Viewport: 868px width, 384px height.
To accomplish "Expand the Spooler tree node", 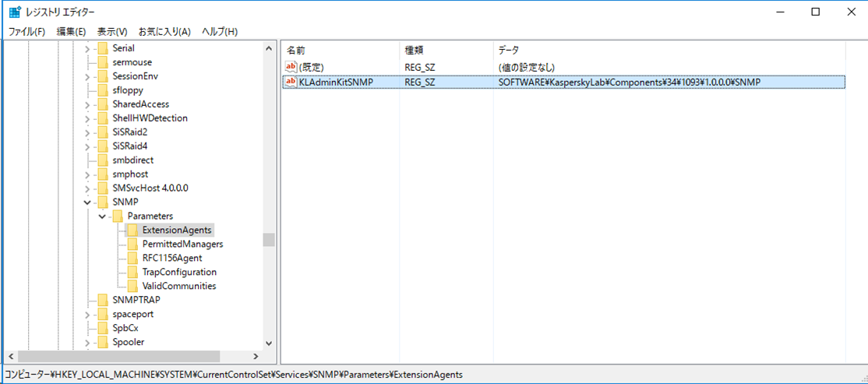I will coord(87,343).
